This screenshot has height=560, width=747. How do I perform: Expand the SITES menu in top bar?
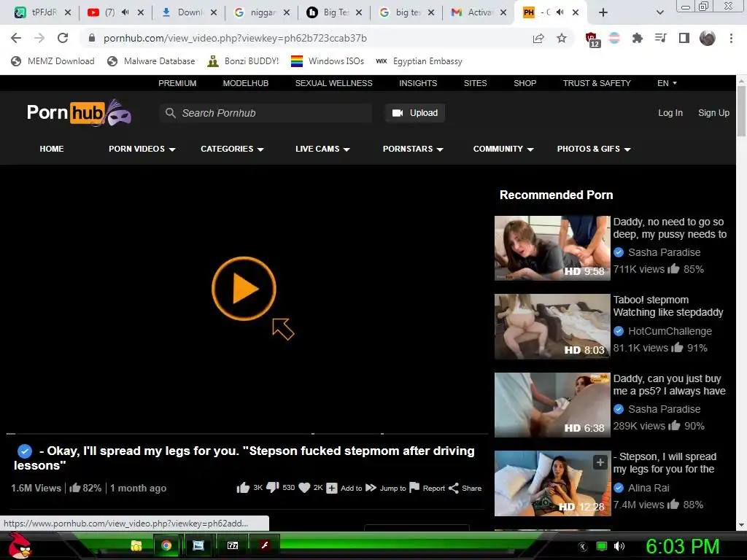pyautogui.click(x=475, y=83)
